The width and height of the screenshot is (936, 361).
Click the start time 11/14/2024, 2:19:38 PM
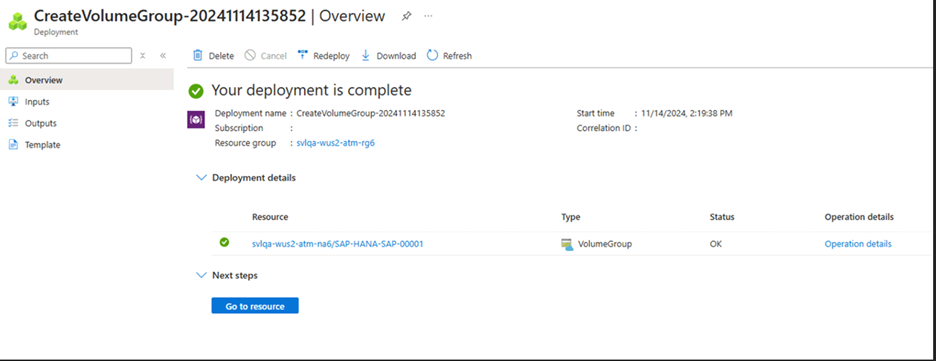686,113
